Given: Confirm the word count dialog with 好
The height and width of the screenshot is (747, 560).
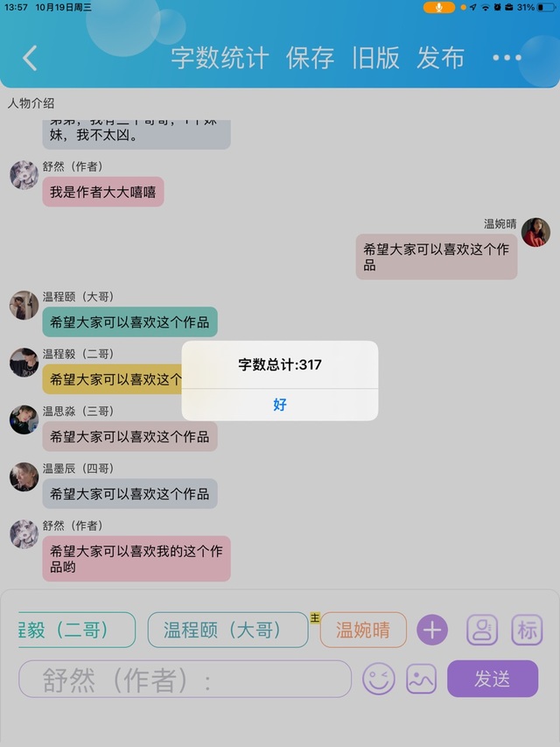Looking at the screenshot, I should (x=280, y=405).
